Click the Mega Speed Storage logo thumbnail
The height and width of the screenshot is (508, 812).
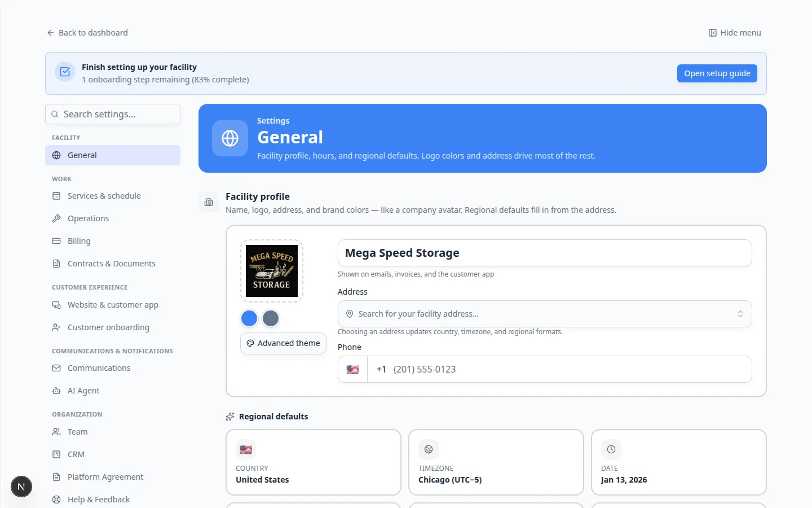click(x=272, y=271)
